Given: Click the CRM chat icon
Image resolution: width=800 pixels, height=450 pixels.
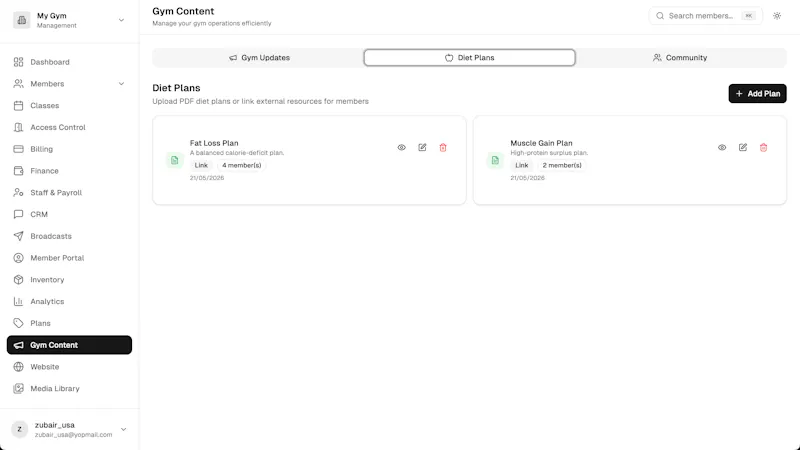Looking at the screenshot, I should pos(18,214).
